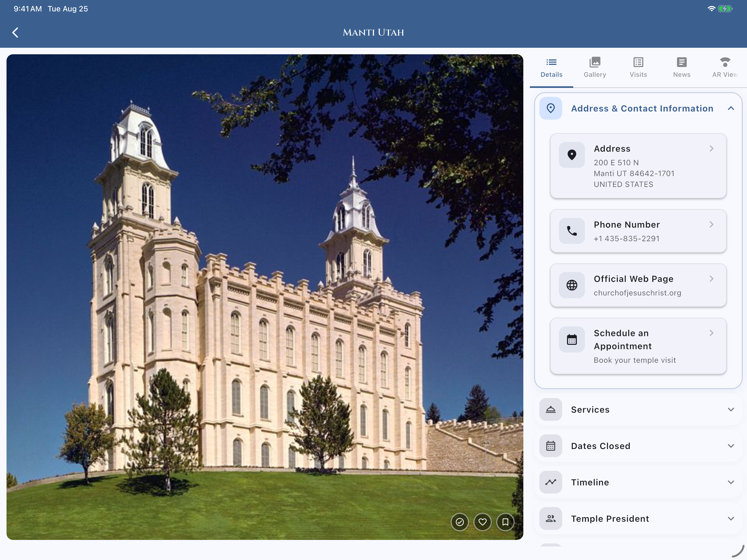Click the Dates Closed calendar icon
The image size is (747, 560).
click(550, 446)
